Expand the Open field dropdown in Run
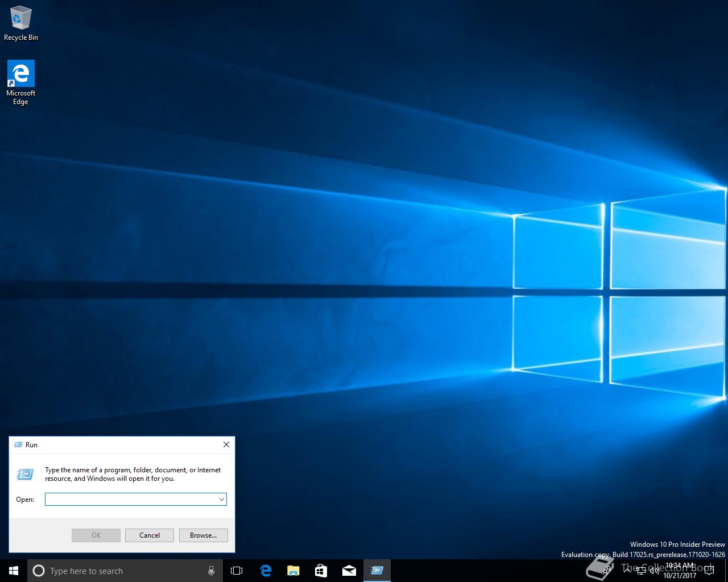 221,500
